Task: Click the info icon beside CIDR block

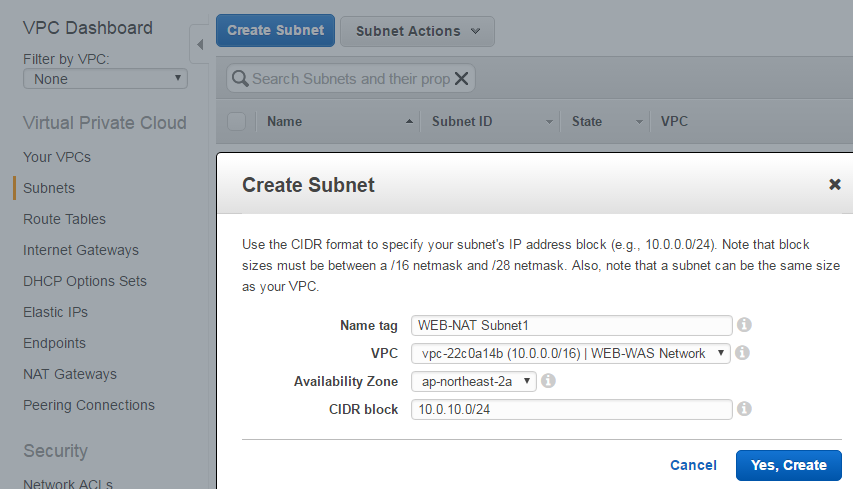Action: [744, 408]
